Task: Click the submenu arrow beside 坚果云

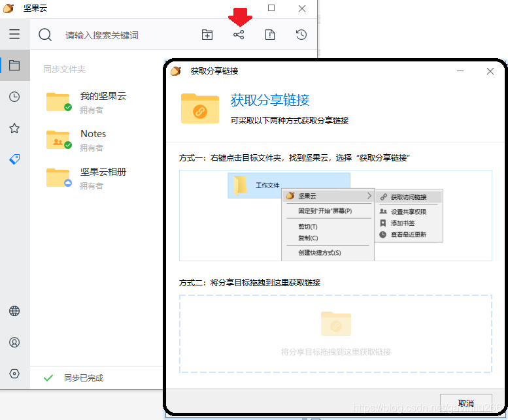Action: click(369, 196)
